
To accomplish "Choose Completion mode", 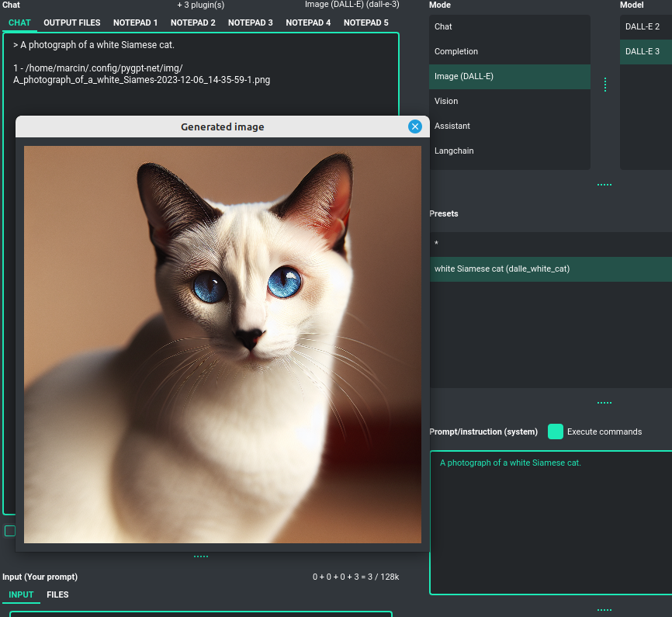I will click(509, 51).
